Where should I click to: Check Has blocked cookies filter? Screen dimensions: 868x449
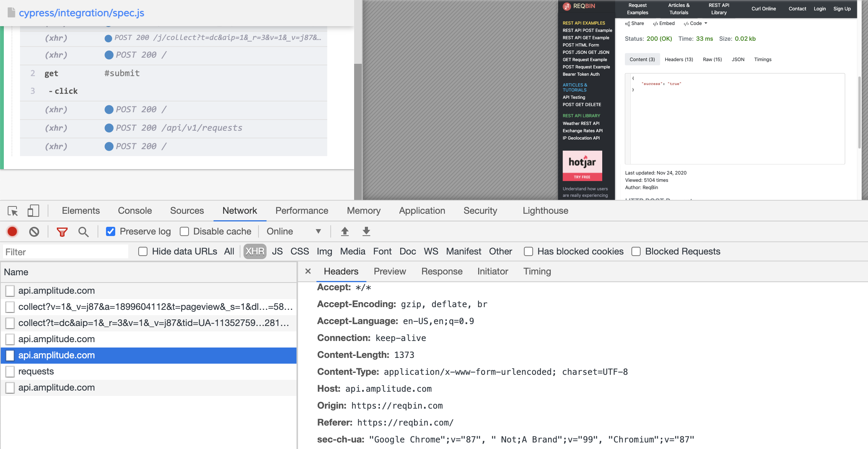(528, 251)
